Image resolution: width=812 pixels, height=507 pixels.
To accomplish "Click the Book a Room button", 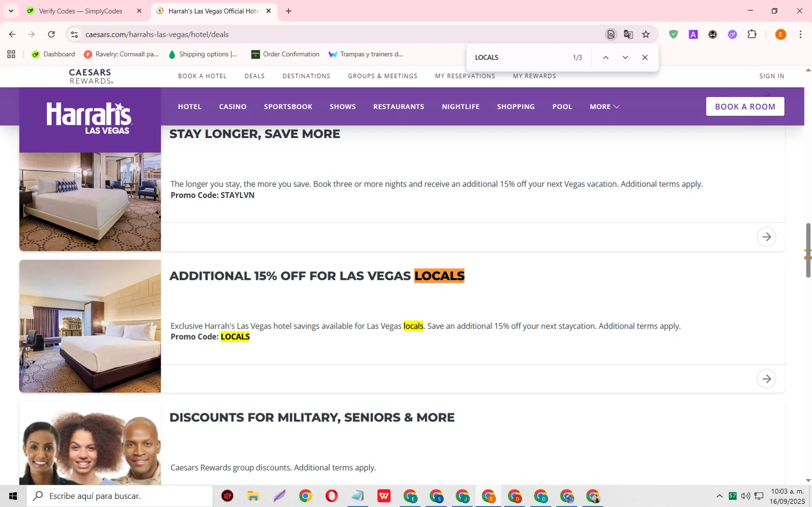I will click(x=745, y=107).
